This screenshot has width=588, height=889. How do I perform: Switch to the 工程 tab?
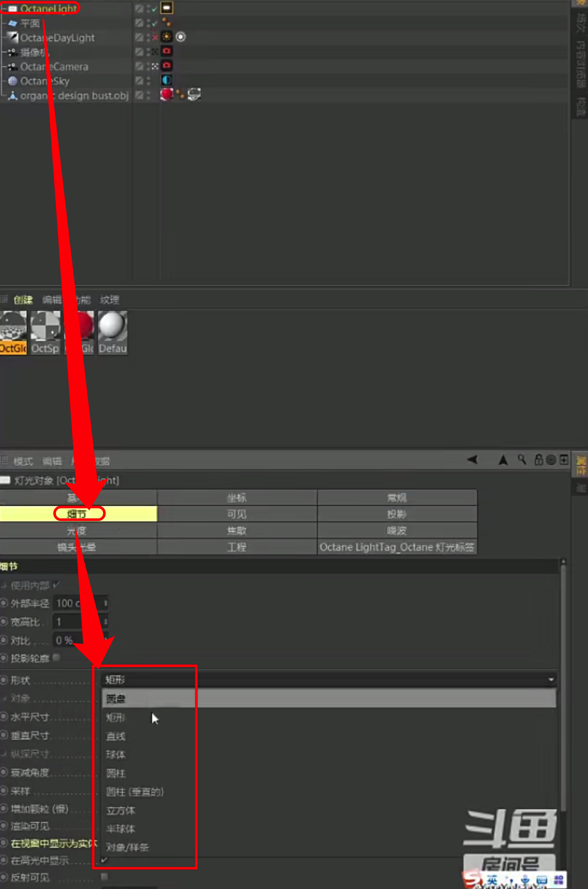(x=237, y=547)
